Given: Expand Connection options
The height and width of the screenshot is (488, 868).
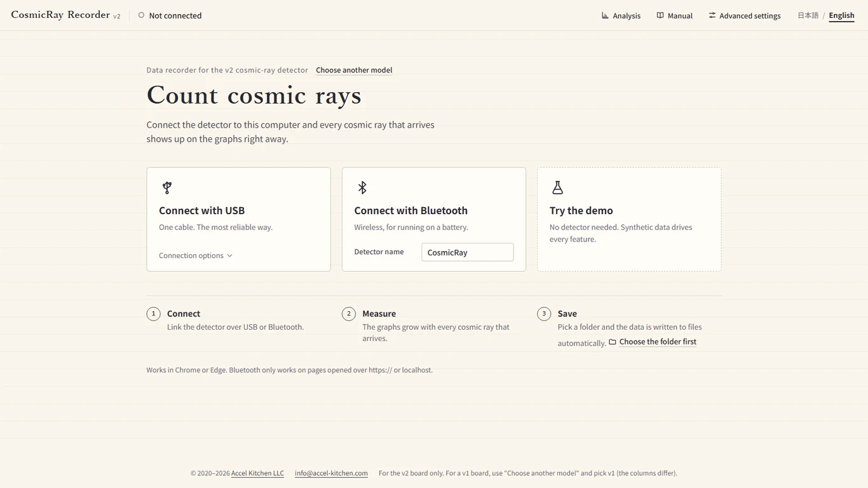Looking at the screenshot, I should pyautogui.click(x=196, y=255).
